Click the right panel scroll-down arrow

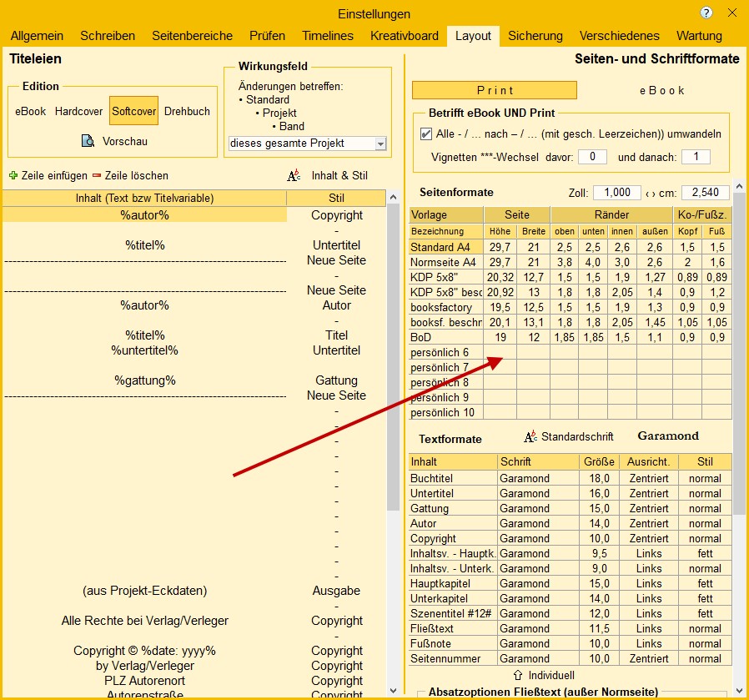coord(740,691)
